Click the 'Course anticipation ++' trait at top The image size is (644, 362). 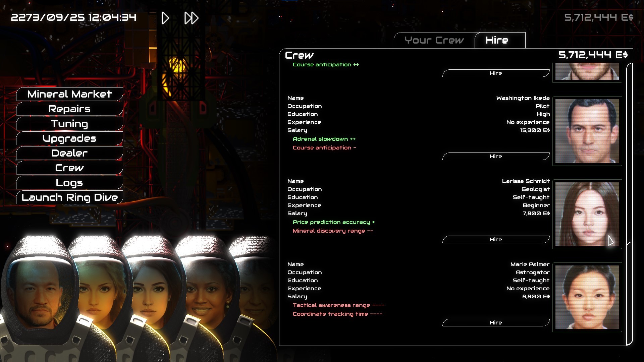point(326,65)
